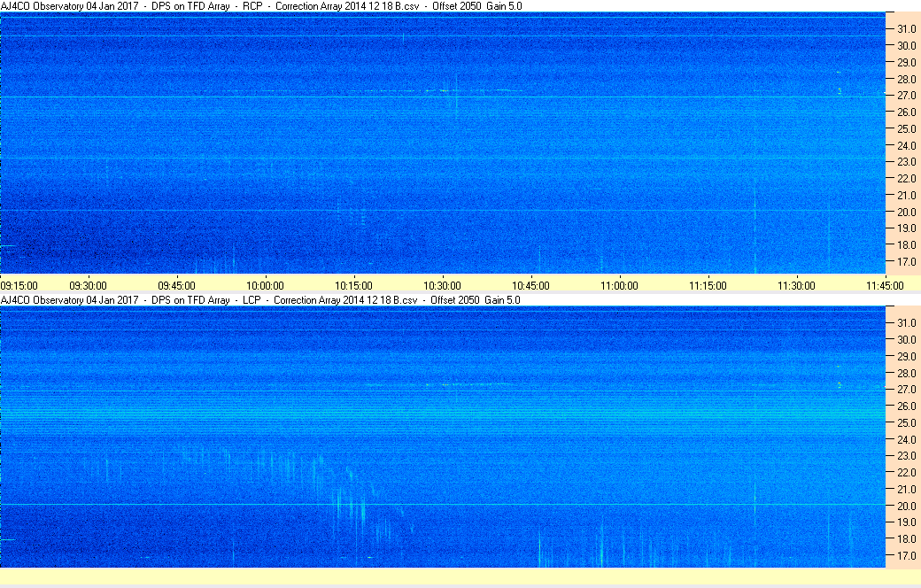
Task: Click the 26.0 frequency label in RCP panel
Action: point(906,112)
